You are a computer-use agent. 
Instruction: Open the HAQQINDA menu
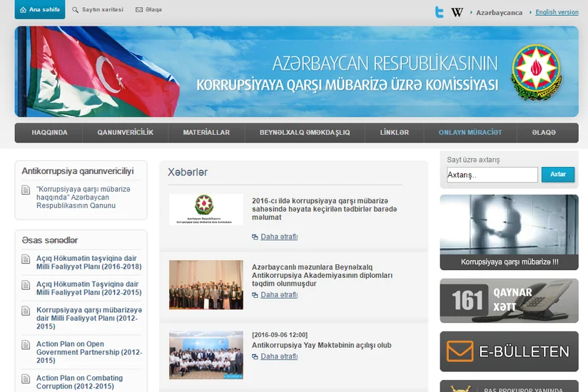click(49, 133)
